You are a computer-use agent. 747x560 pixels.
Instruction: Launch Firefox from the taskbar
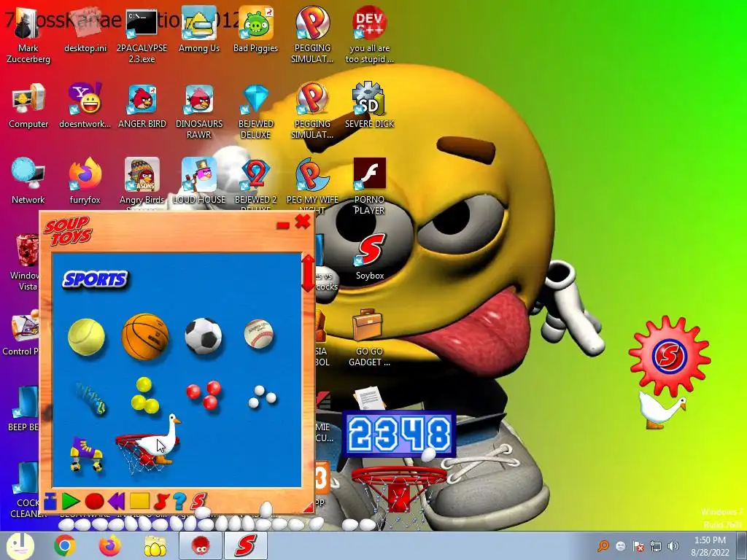[x=109, y=545]
